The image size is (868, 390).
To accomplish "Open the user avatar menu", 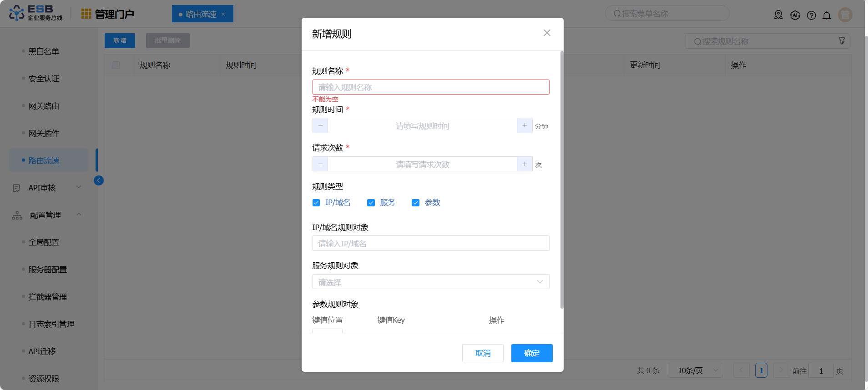I will [845, 15].
